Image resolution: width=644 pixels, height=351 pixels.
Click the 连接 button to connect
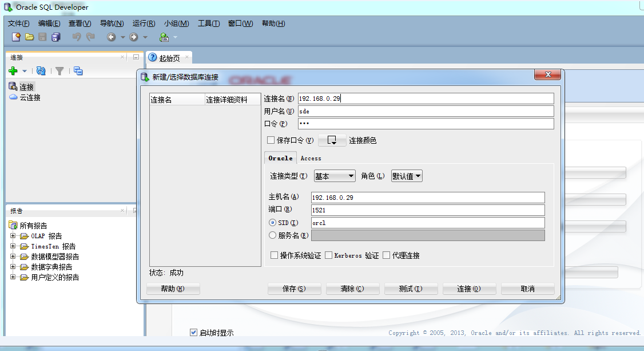coord(469,289)
